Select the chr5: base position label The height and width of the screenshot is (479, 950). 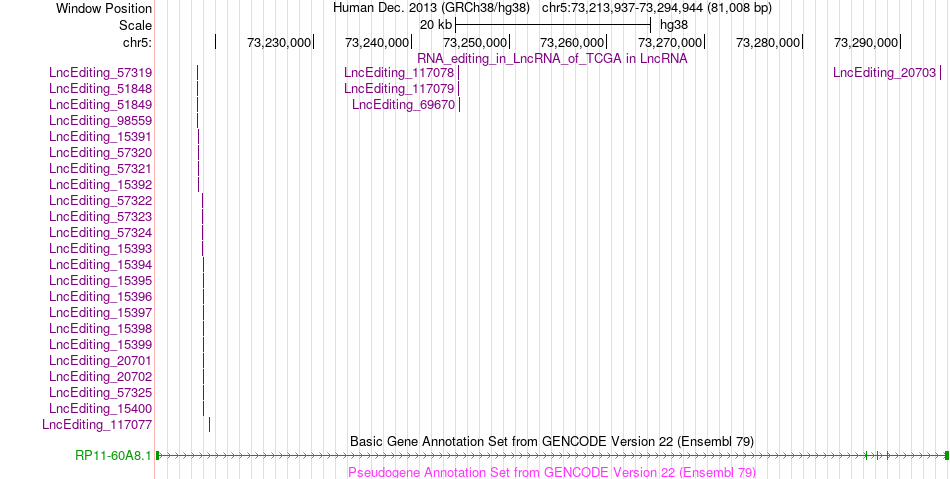pyautogui.click(x=137, y=42)
